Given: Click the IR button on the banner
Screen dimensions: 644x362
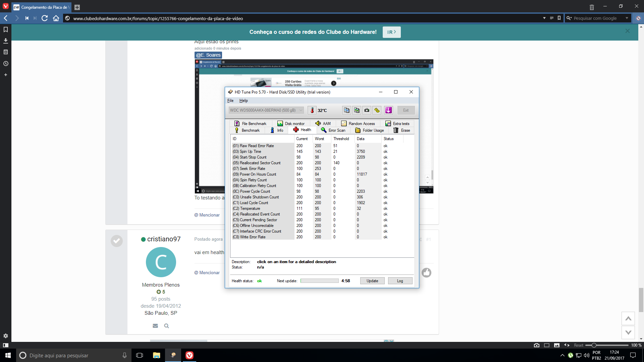Looking at the screenshot, I should [x=391, y=32].
